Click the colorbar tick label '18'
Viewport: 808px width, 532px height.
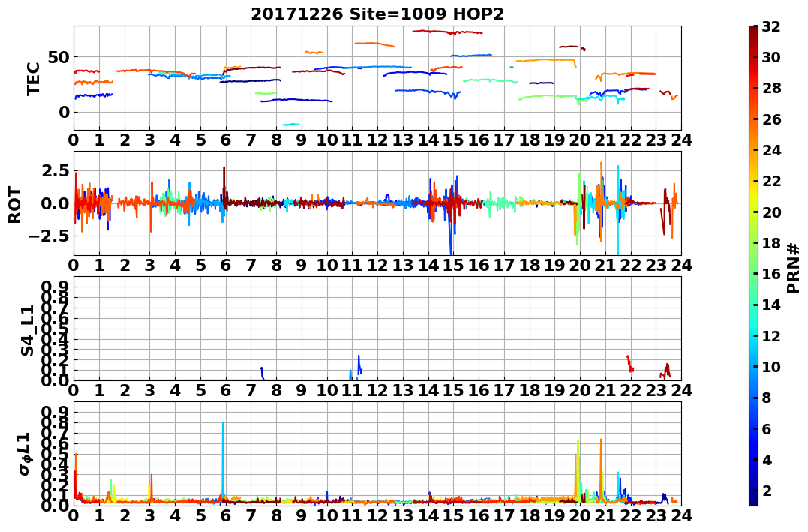click(x=771, y=243)
